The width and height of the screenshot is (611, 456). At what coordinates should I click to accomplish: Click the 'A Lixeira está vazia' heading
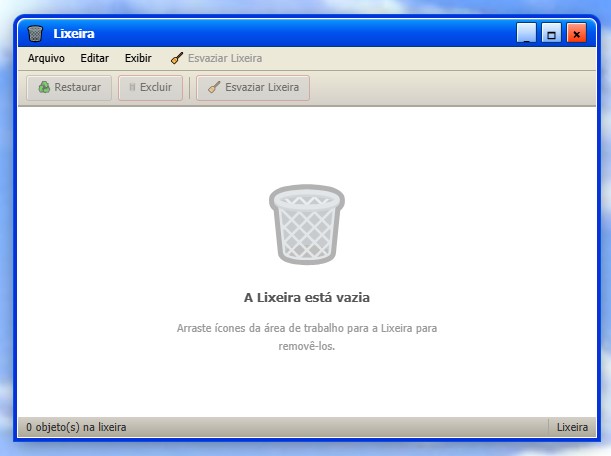pyautogui.click(x=306, y=297)
